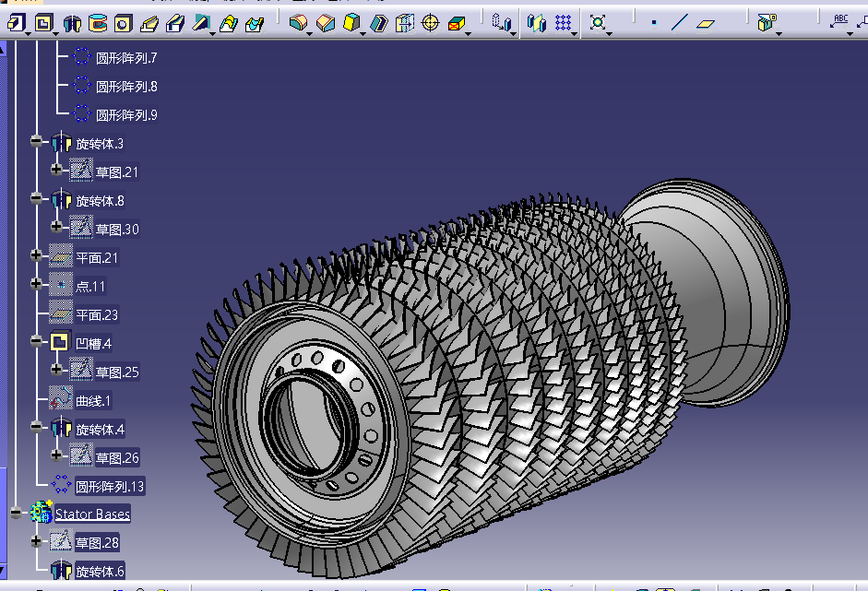This screenshot has height=591, width=868.
Task: Open the Pad tool flyout arrow
Action: (x=28, y=34)
